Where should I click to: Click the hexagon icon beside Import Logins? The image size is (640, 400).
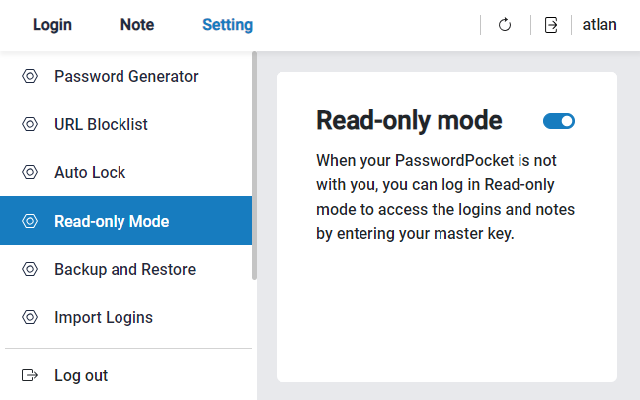30,317
